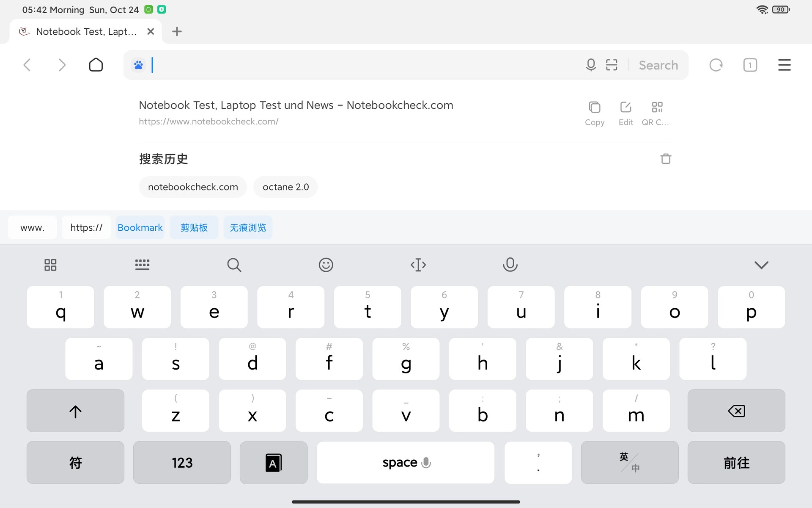Copy the Notebookcheck page URL
Viewport: 812px width, 508px height.
coord(594,113)
